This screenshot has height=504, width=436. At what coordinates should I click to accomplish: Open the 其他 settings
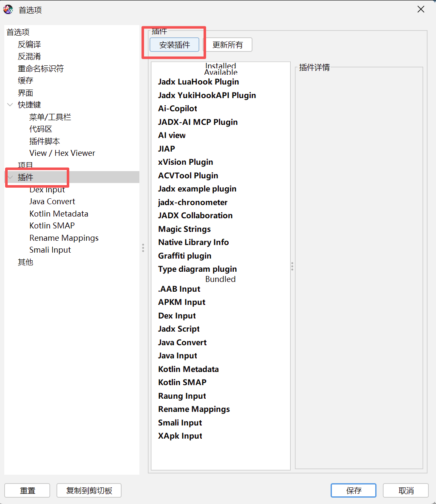tap(25, 262)
